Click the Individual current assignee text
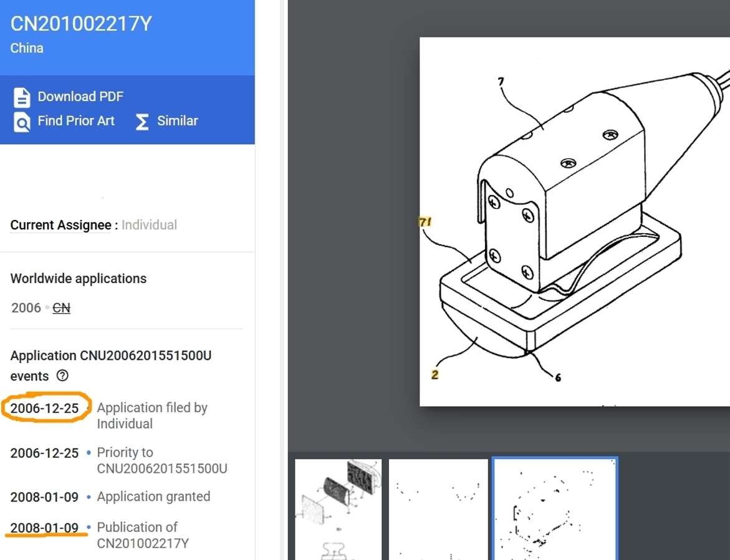 pos(149,225)
